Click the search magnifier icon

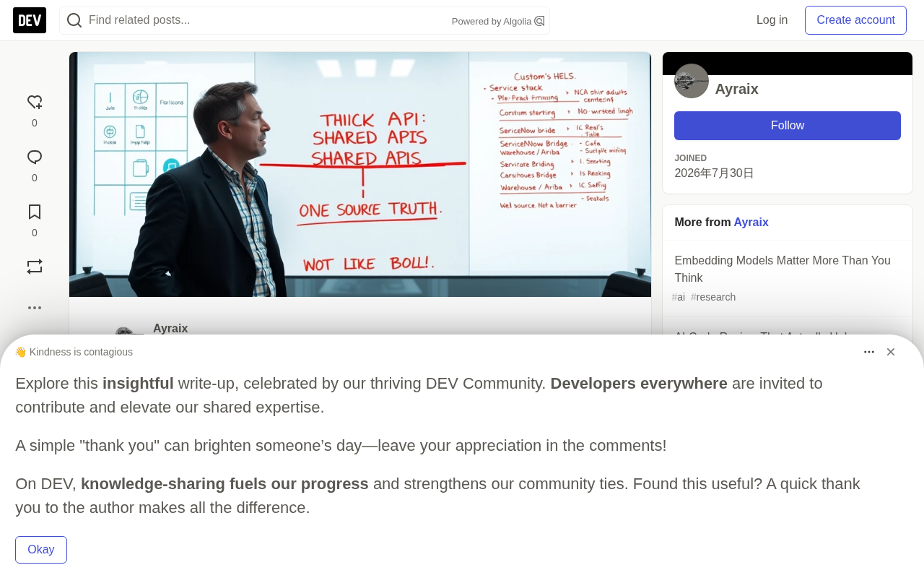[x=74, y=20]
